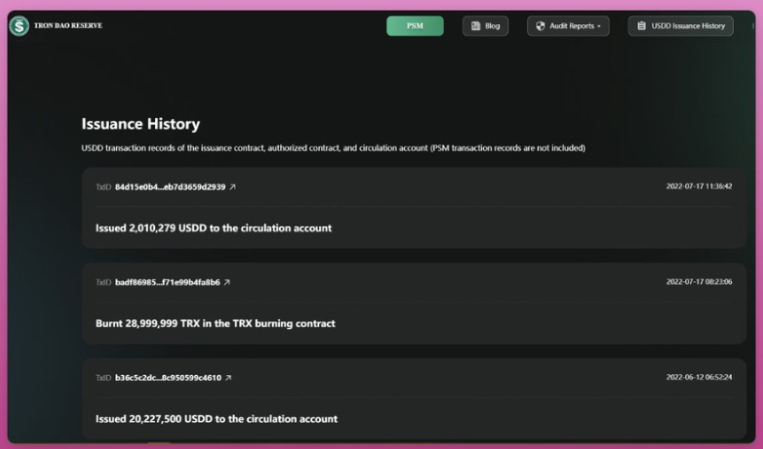763x449 pixels.
Task: Open the PSM page
Action: pyautogui.click(x=415, y=26)
